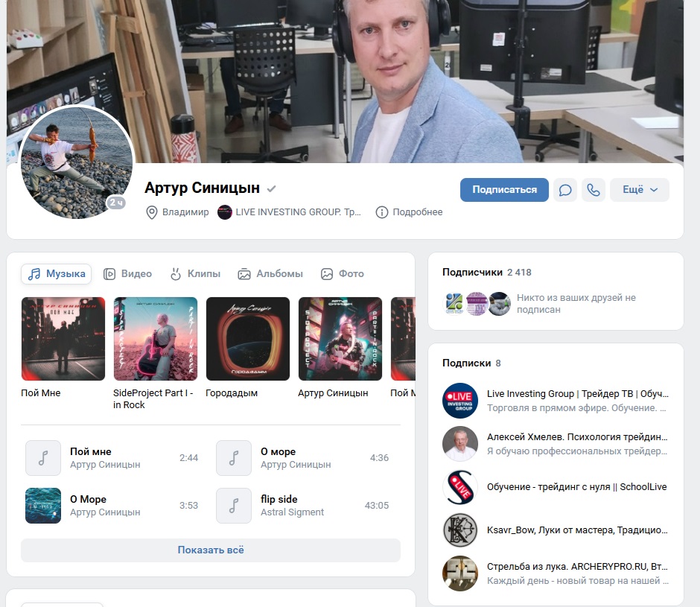This screenshot has width=700, height=607.
Task: Open the Городадым album cover
Action: [248, 339]
